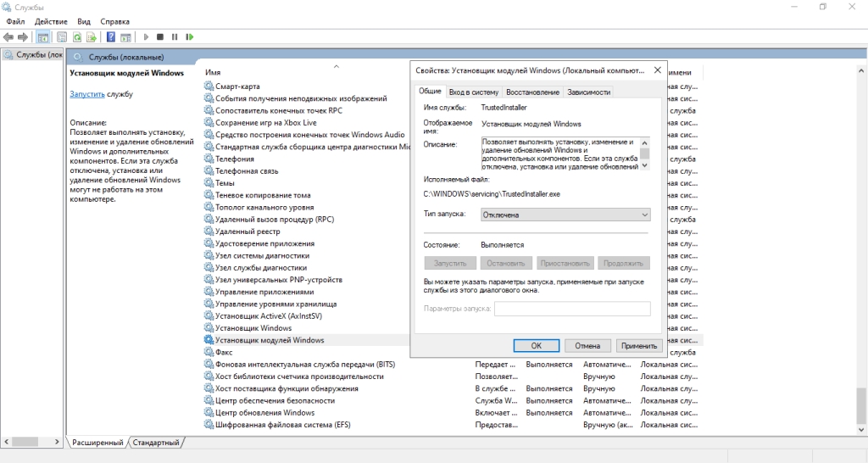Open the Действие menu

(x=51, y=21)
